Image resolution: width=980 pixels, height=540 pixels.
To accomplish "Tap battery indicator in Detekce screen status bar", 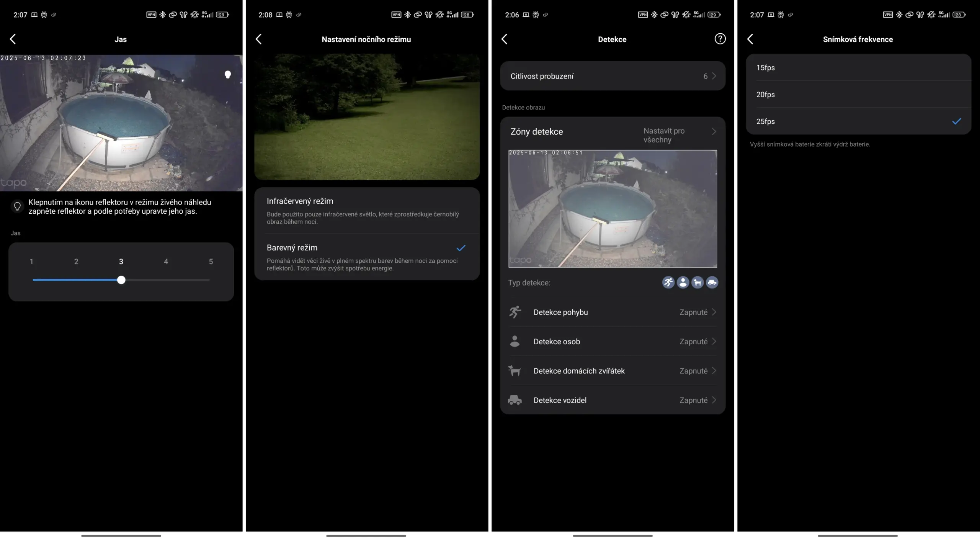I will [x=714, y=15].
